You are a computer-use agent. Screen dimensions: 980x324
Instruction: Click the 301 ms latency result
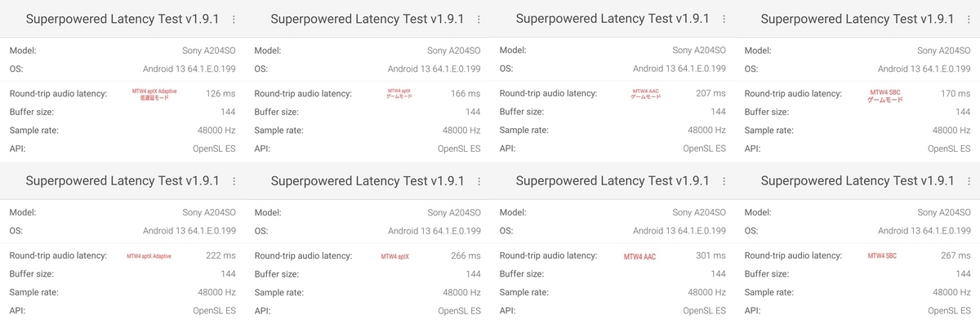tap(710, 255)
